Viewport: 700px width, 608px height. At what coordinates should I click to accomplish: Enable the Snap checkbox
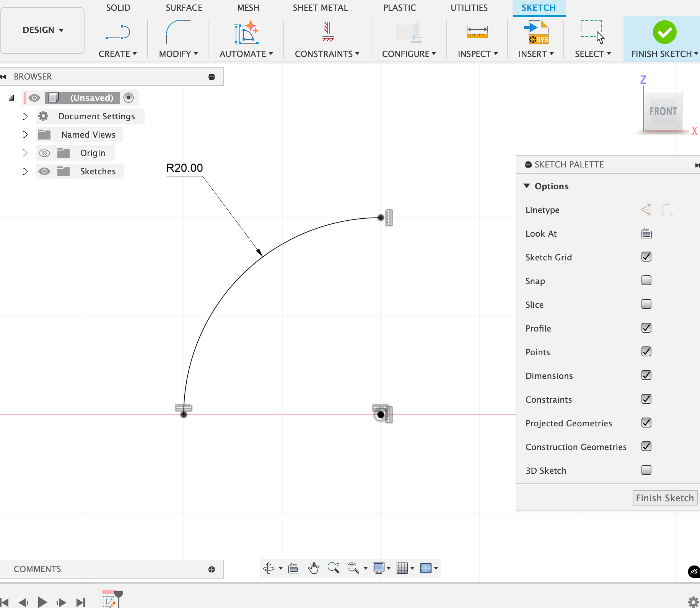pos(646,281)
